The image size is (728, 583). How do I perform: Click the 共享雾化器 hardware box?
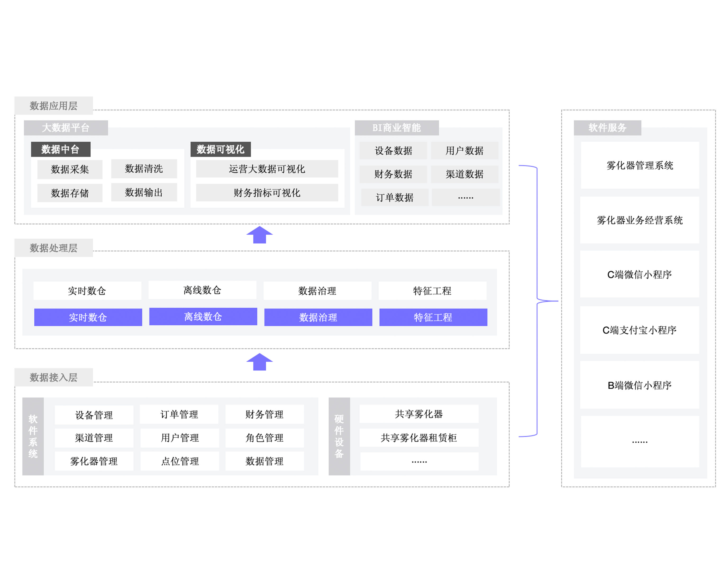point(419,414)
